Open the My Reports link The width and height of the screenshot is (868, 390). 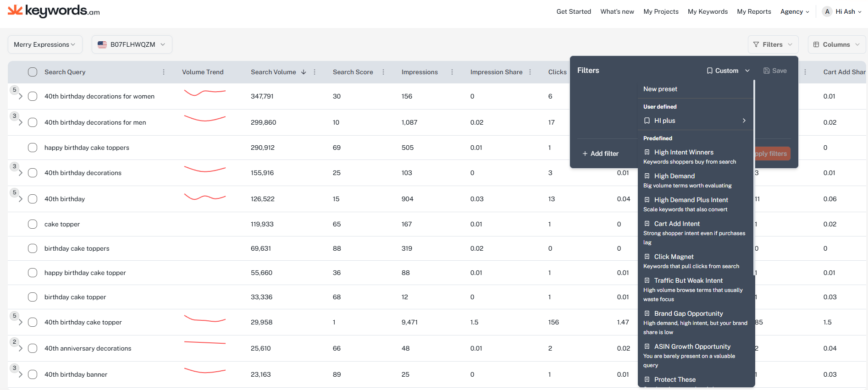tap(754, 11)
